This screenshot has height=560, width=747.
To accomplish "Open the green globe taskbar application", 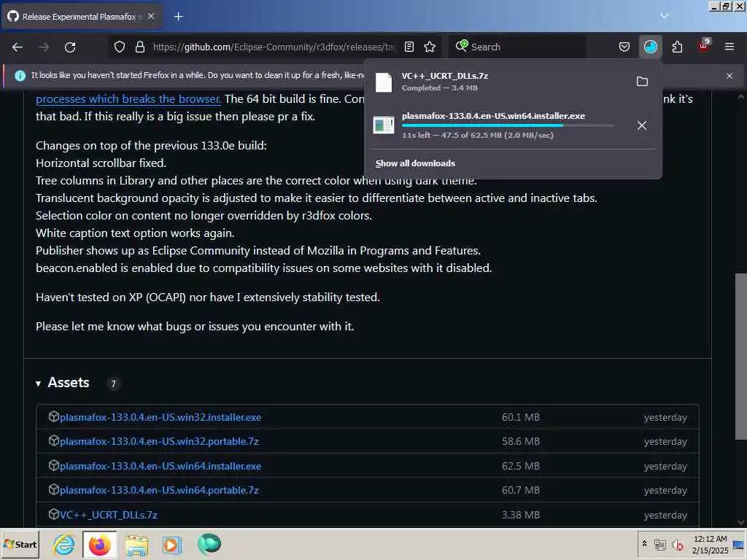I will [x=209, y=544].
